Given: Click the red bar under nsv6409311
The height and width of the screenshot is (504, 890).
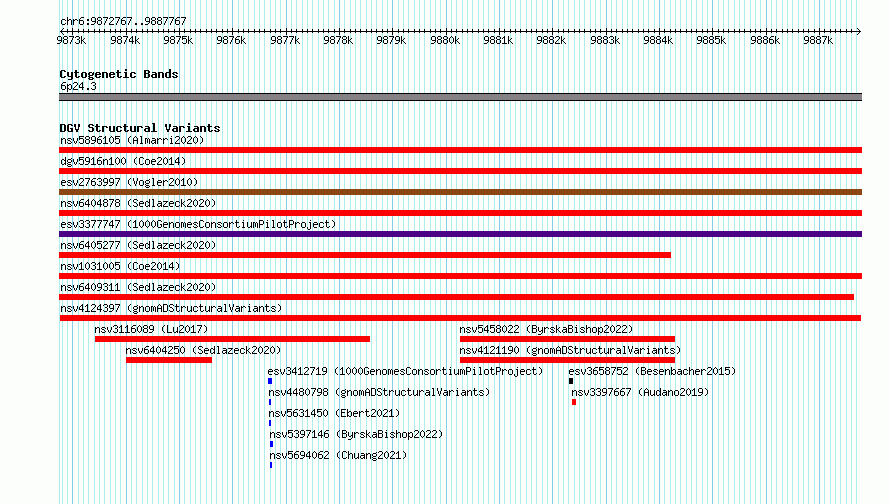Looking at the screenshot, I should [456, 297].
